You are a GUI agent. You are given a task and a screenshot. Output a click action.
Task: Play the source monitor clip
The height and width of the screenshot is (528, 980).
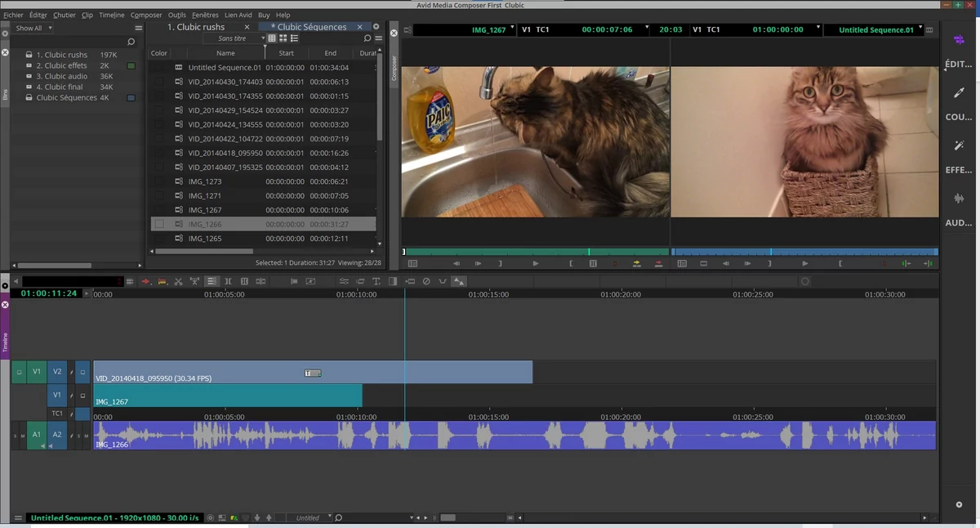click(536, 263)
